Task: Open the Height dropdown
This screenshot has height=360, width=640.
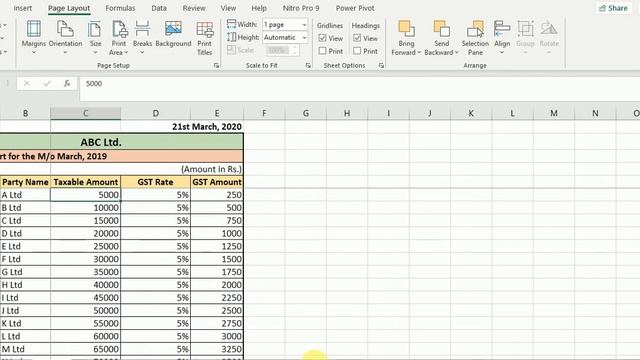Action: [x=304, y=38]
